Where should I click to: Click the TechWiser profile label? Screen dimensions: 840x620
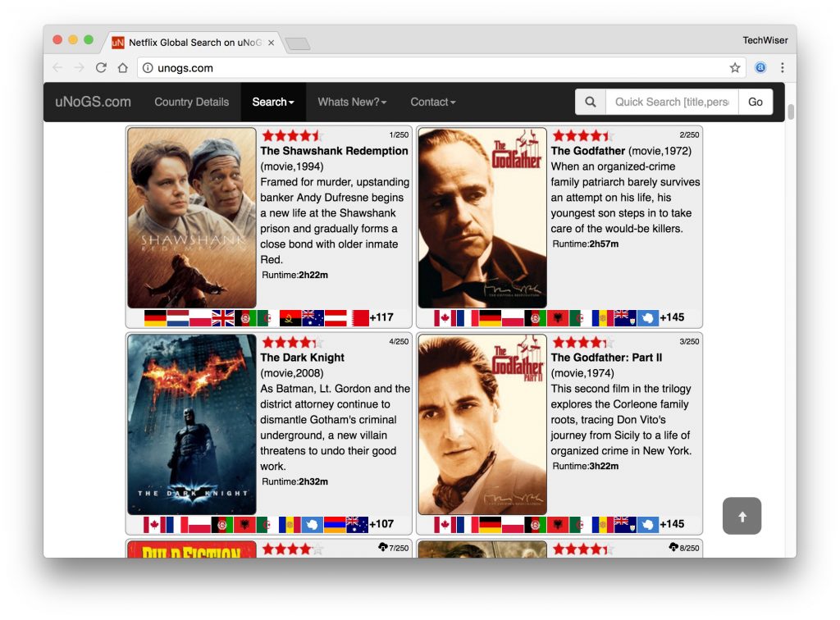[x=765, y=40]
